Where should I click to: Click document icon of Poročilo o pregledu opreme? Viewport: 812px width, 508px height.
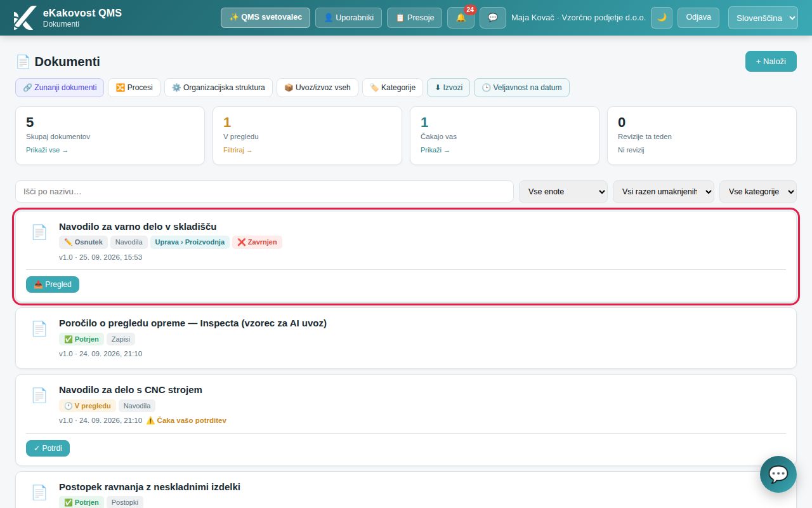39,328
